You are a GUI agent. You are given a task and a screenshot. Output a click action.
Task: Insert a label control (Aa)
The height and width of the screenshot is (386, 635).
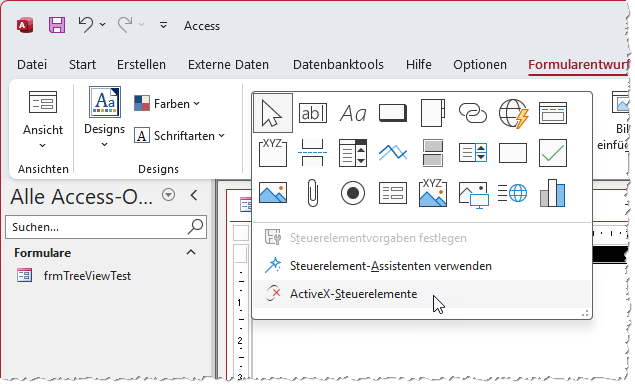(353, 113)
